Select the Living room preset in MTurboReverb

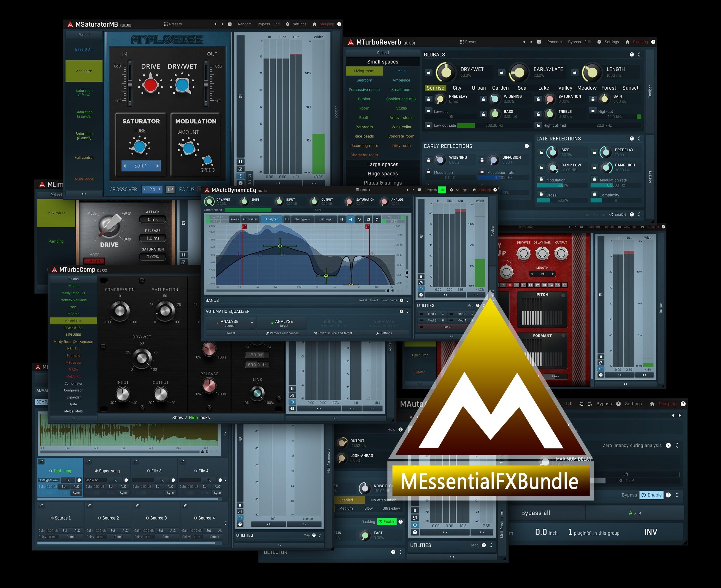[364, 71]
